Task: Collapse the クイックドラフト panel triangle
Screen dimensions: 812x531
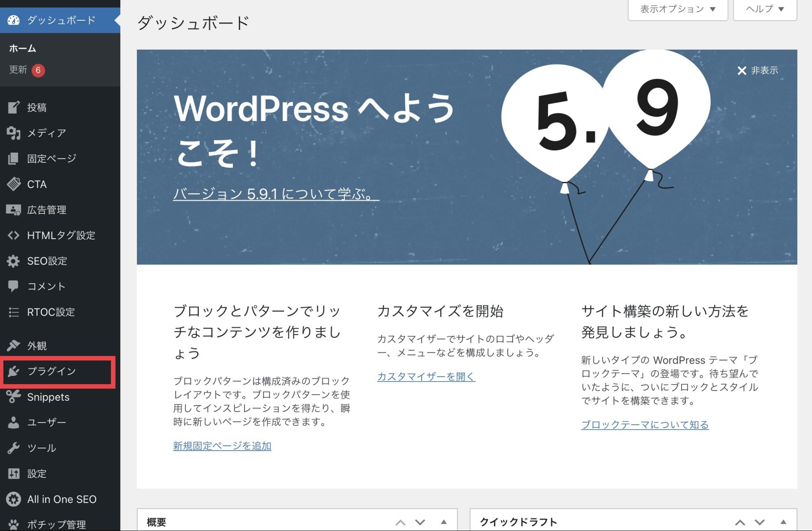Action: [783, 522]
